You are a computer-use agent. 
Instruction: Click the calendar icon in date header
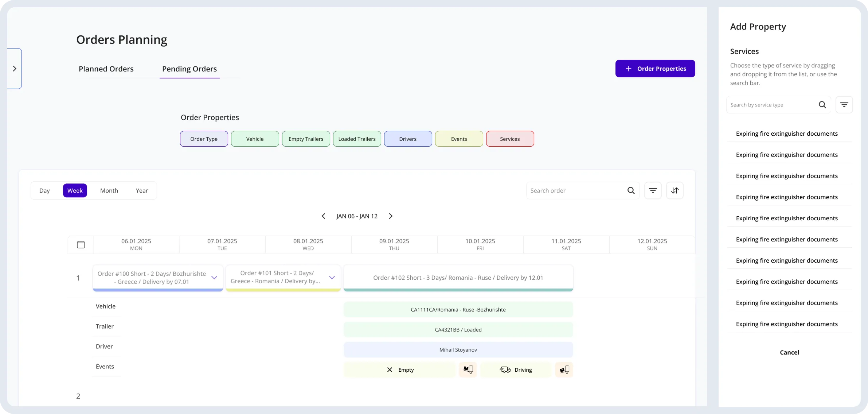coord(81,244)
